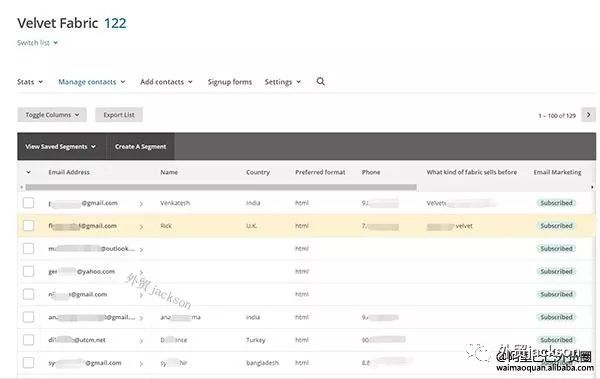Open the Signup forms tab
The width and height of the screenshot is (600, 379).
pos(230,82)
